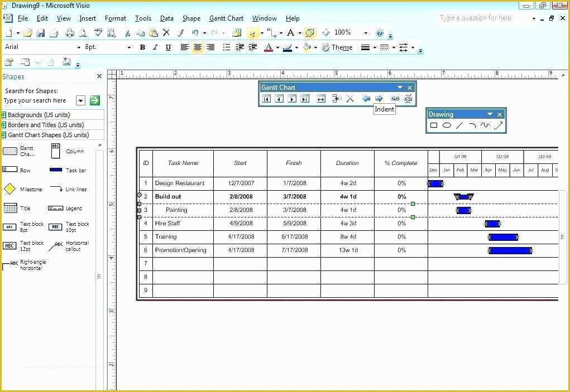
Task: Select the Pointer tool in the toolbar
Action: [252, 32]
